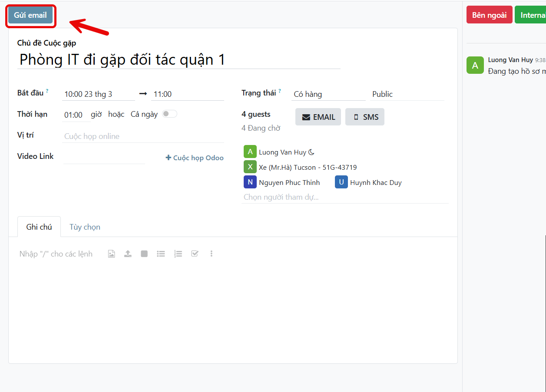Switch to the Tùy chọn tab

pyautogui.click(x=85, y=227)
